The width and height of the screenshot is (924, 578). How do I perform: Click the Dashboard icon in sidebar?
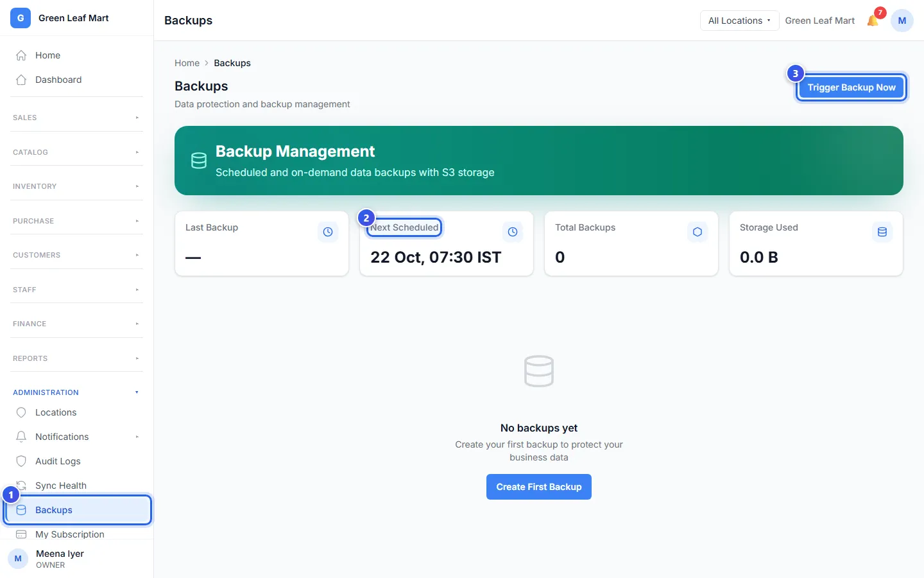click(21, 80)
